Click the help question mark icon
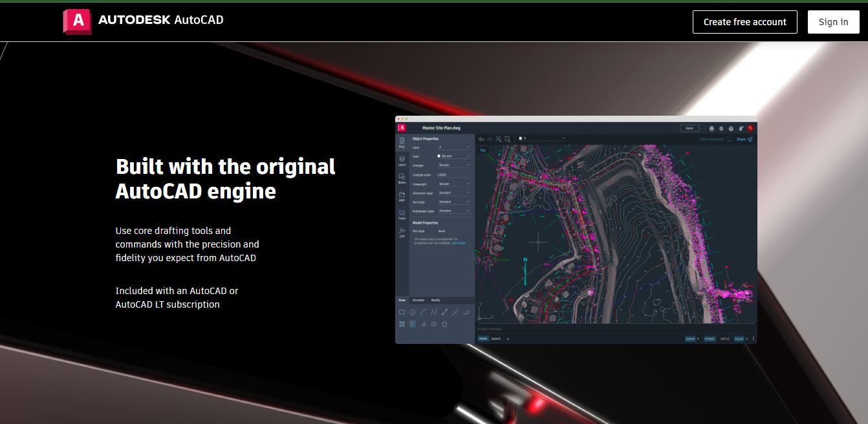 click(x=731, y=129)
